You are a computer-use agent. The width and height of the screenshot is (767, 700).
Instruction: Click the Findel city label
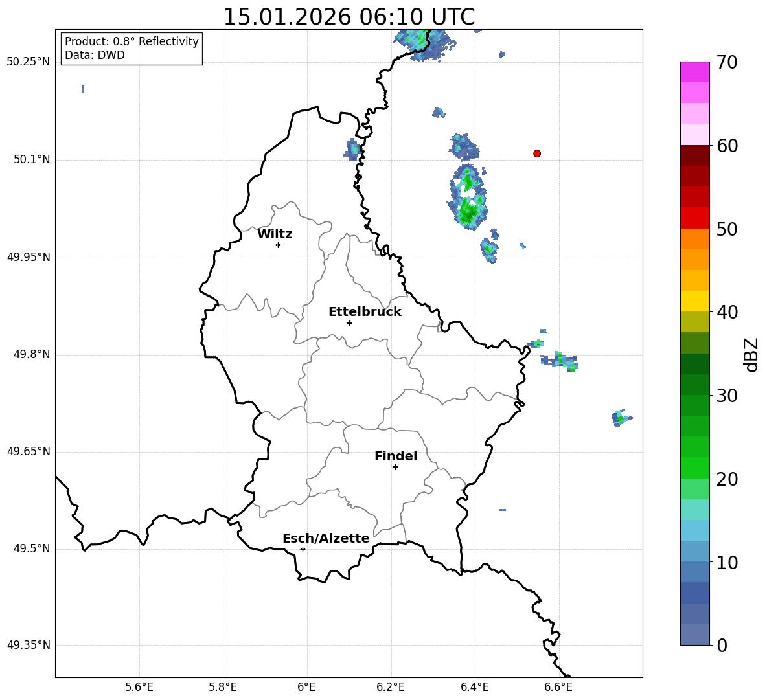click(x=396, y=456)
